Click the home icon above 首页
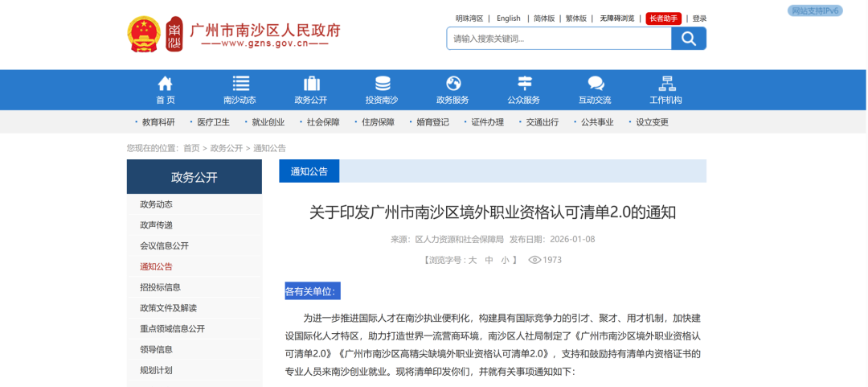 (165, 84)
